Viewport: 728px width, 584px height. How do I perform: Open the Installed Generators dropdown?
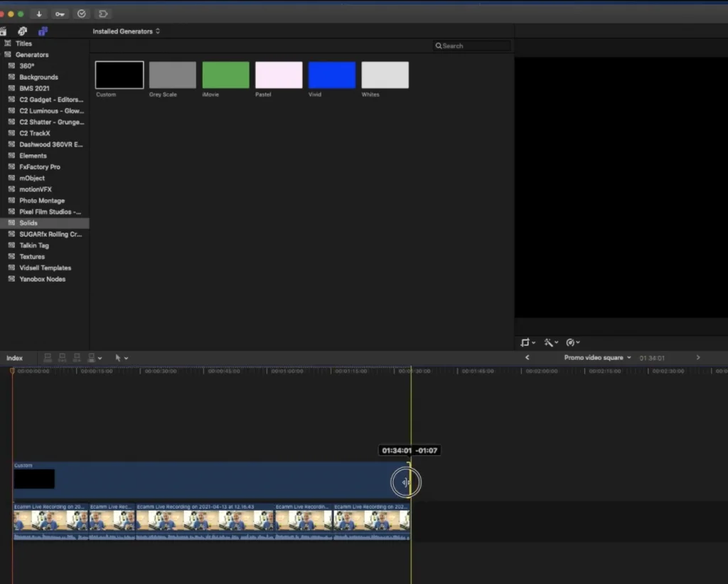pos(127,31)
